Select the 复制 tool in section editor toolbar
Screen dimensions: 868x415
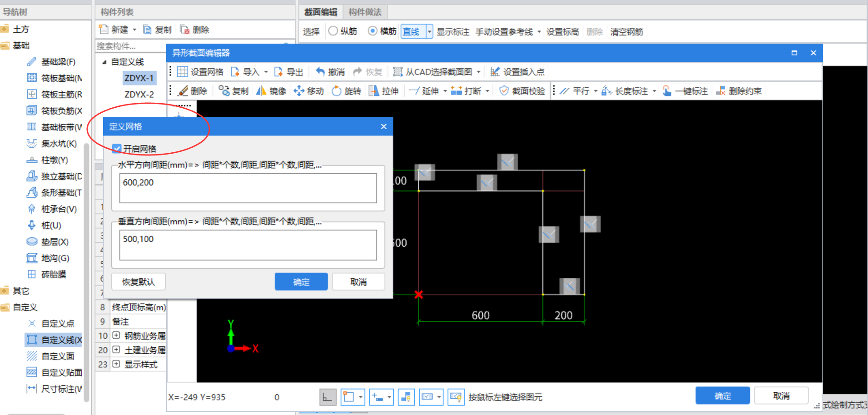pyautogui.click(x=233, y=91)
